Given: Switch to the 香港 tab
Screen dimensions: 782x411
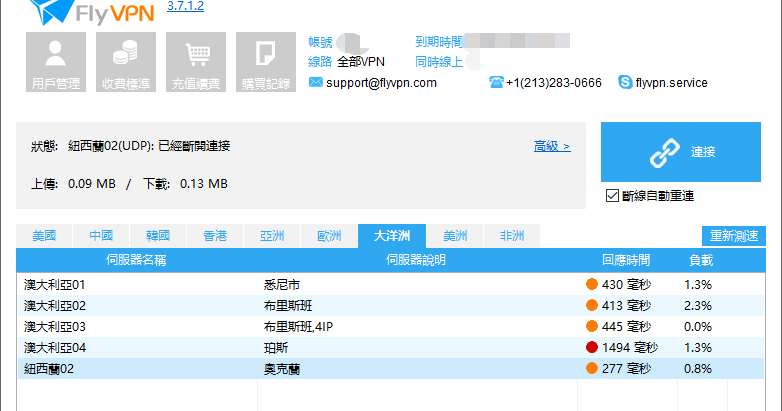Looking at the screenshot, I should click(x=215, y=236).
